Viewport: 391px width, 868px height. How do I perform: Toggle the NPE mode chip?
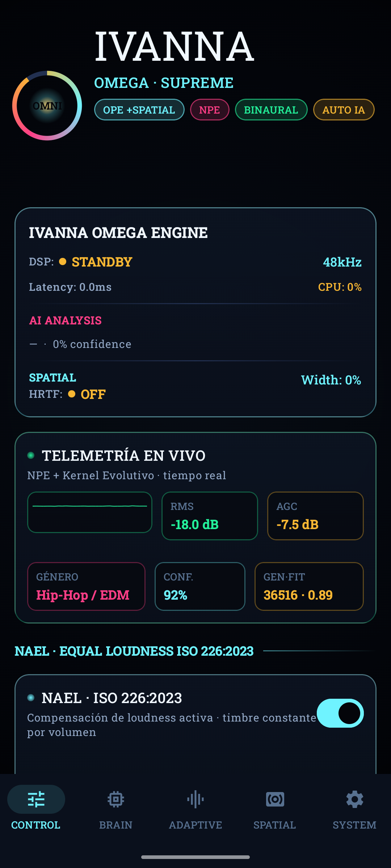pyautogui.click(x=210, y=110)
